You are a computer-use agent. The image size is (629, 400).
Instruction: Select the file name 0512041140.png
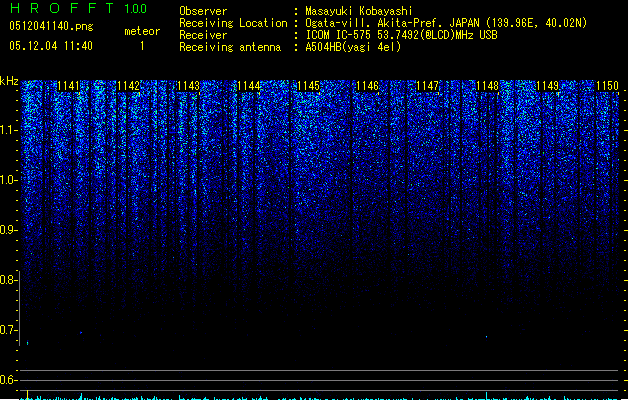click(51, 26)
